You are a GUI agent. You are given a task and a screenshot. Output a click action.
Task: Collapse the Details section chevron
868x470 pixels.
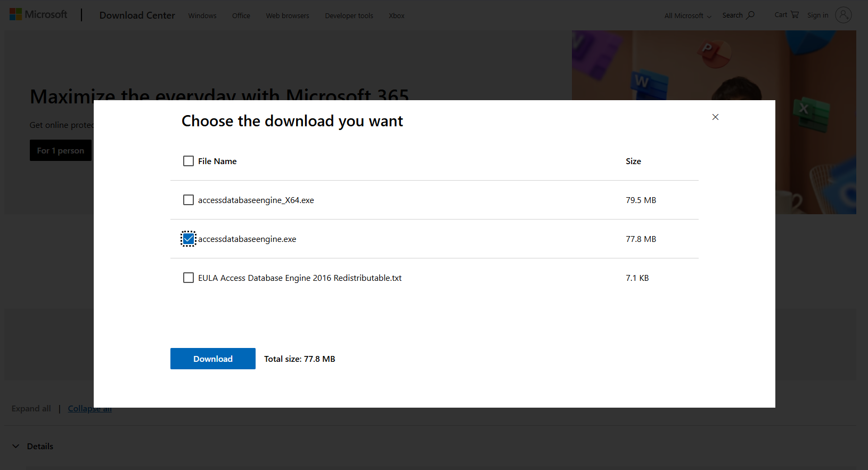(x=16, y=446)
